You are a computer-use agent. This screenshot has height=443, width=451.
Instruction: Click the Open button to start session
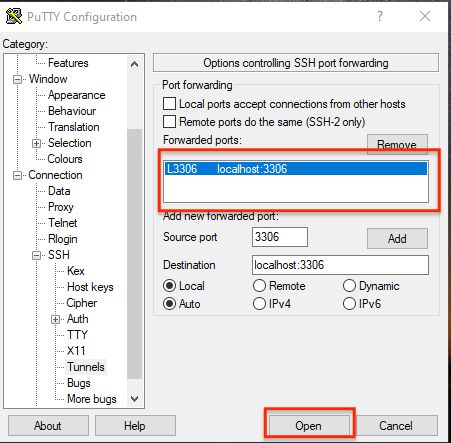(309, 426)
